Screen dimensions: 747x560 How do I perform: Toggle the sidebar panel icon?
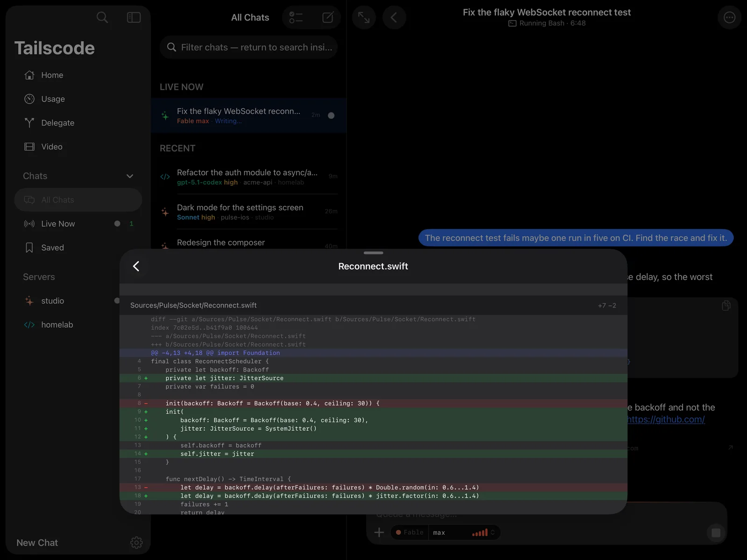pos(134,18)
